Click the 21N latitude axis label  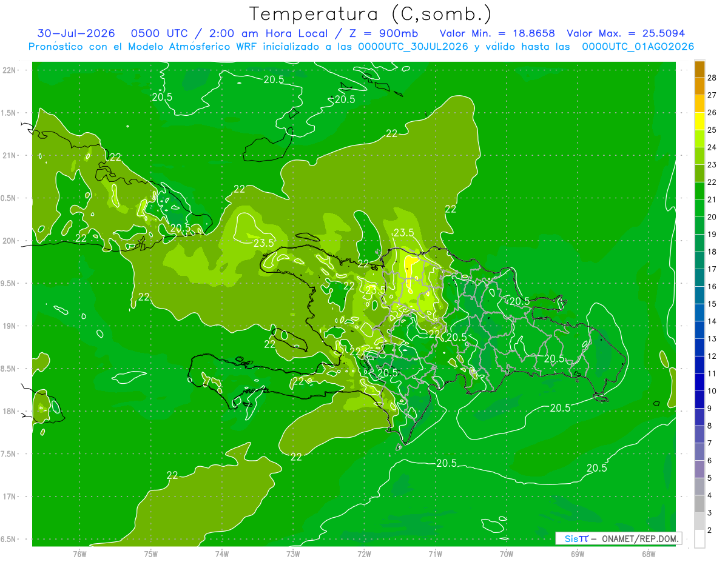click(x=10, y=156)
